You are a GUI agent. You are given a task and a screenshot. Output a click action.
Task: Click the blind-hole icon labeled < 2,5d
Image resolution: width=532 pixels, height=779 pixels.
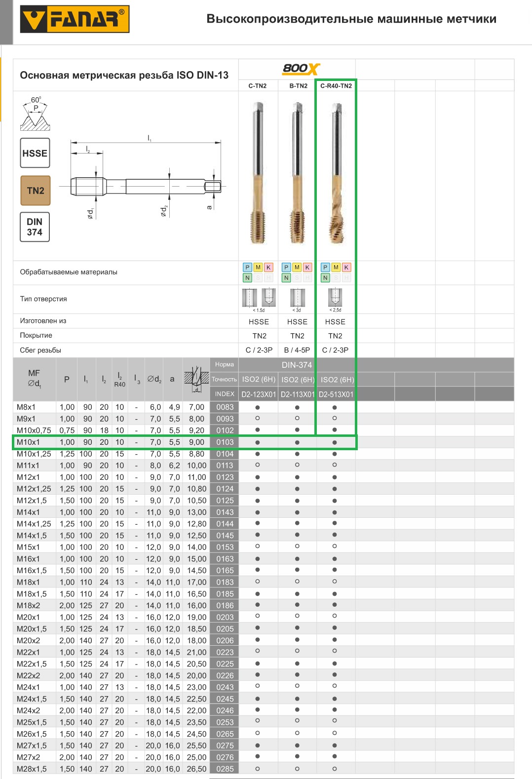pos(335,298)
